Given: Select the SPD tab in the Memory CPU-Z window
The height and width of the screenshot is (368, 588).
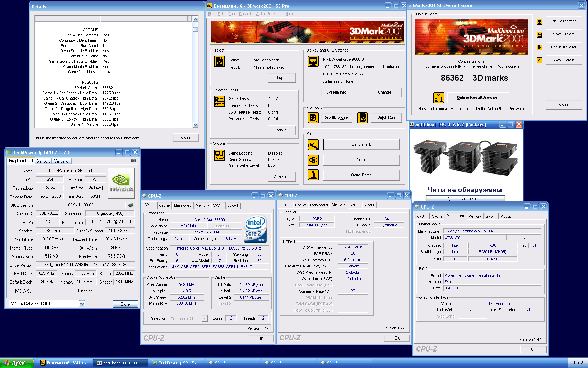Looking at the screenshot, I should coord(353,205).
